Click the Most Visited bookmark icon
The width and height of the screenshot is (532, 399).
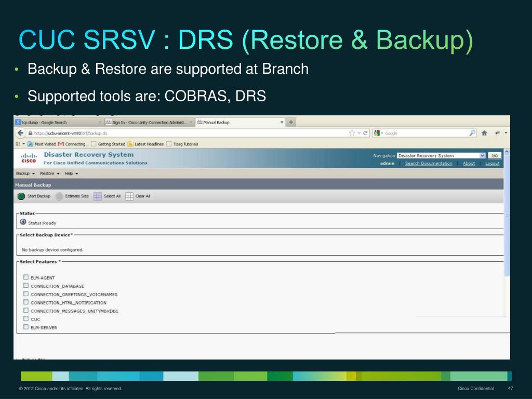click(x=30, y=144)
